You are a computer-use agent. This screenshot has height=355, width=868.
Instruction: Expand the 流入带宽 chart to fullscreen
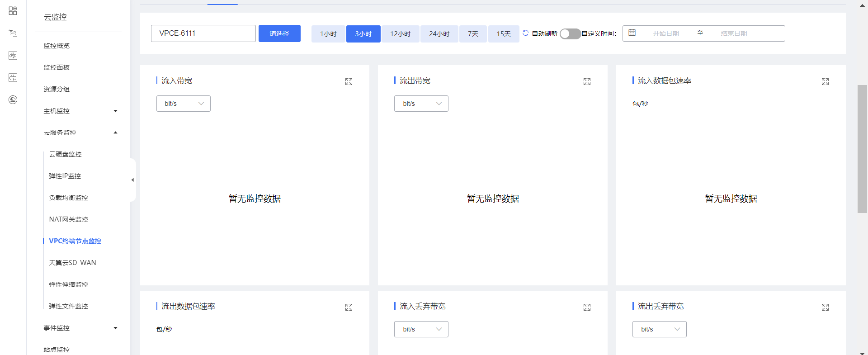(x=349, y=81)
